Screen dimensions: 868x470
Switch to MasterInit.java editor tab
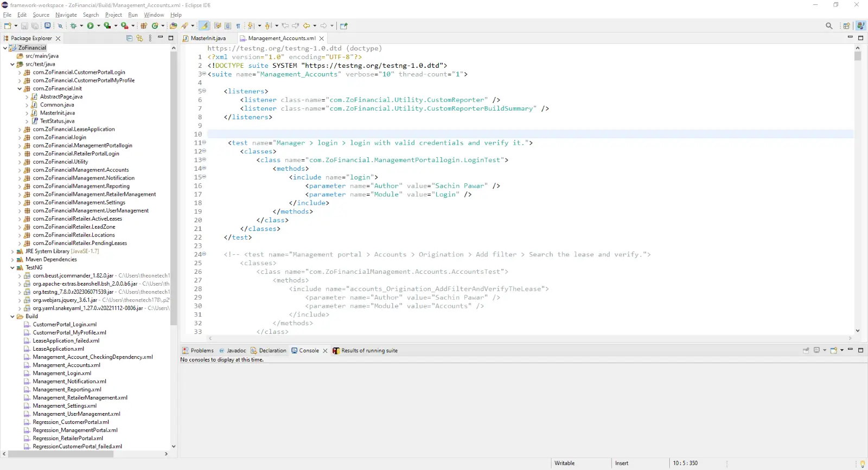pyautogui.click(x=208, y=38)
